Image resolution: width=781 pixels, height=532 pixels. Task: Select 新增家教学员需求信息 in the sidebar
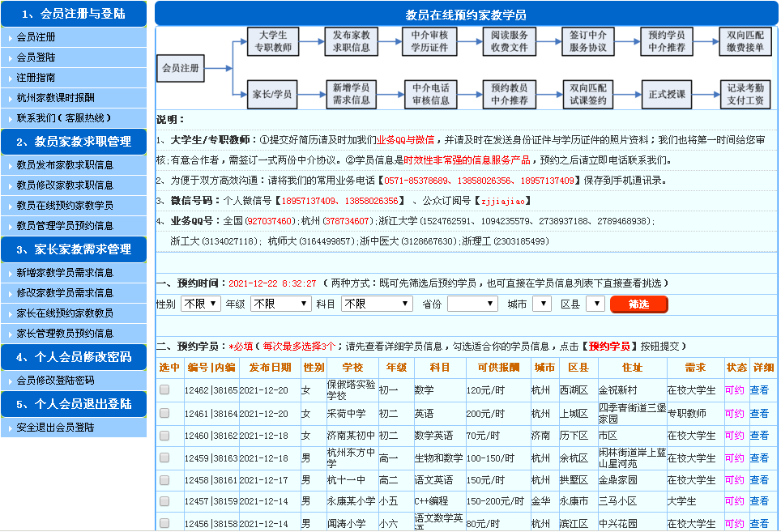65,272
